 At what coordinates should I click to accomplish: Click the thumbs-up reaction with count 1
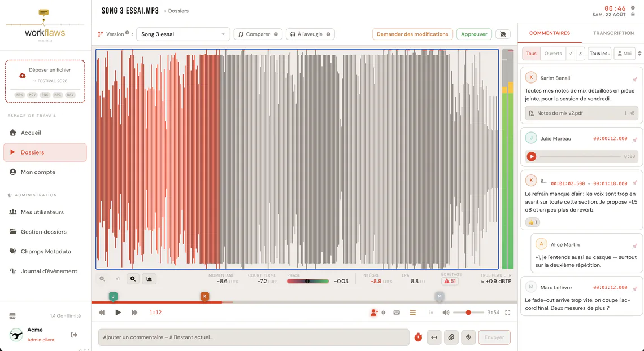532,222
